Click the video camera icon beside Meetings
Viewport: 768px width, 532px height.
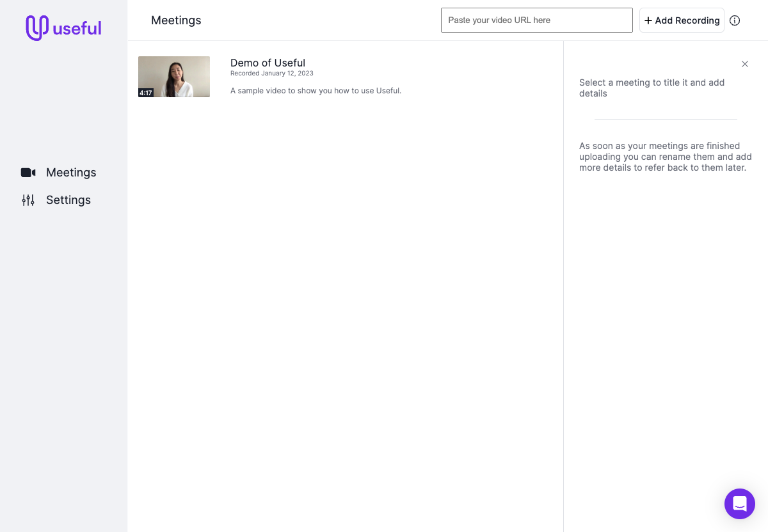click(x=28, y=173)
